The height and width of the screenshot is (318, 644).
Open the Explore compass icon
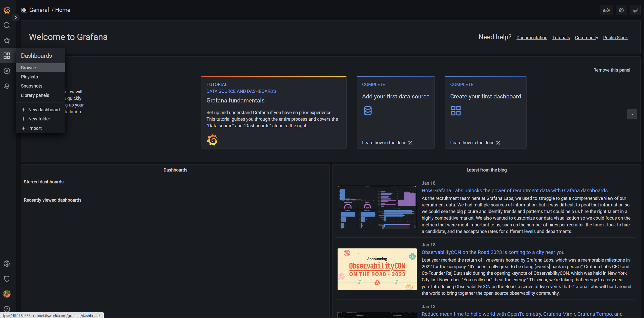(7, 71)
